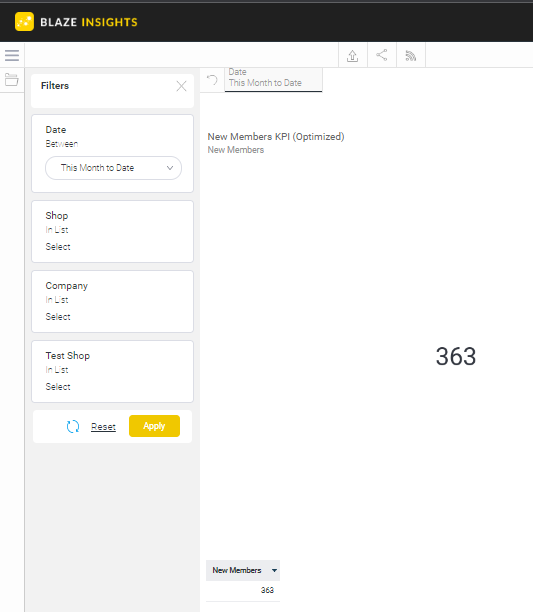The image size is (533, 612).
Task: Click the Blaze Insights logo
Action: tap(76, 22)
